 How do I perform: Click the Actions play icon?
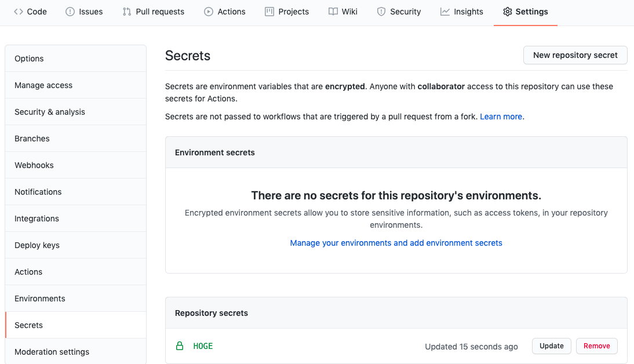point(209,12)
